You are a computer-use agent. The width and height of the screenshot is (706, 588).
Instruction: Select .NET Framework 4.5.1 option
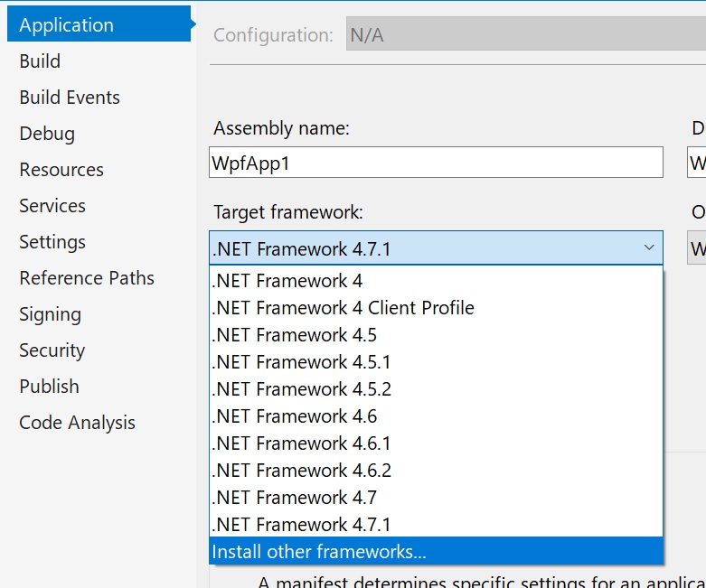click(436, 361)
